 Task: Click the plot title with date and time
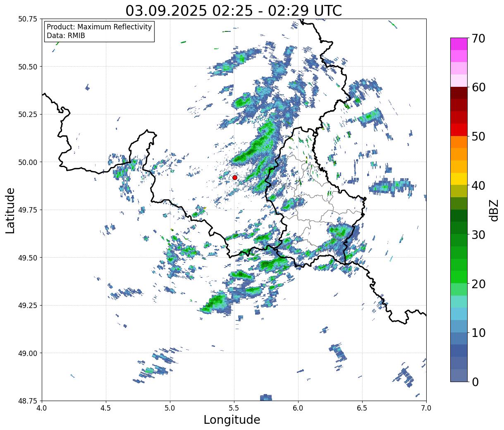[x=234, y=10]
